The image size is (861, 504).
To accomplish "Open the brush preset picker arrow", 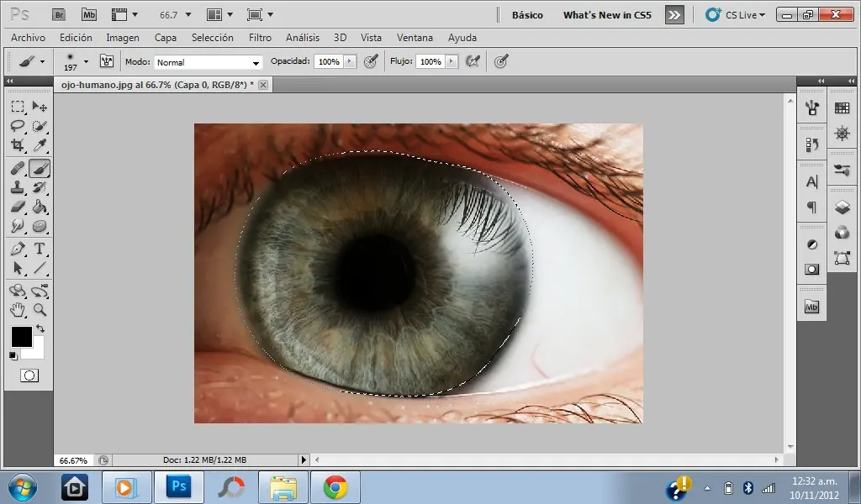I will 86,61.
